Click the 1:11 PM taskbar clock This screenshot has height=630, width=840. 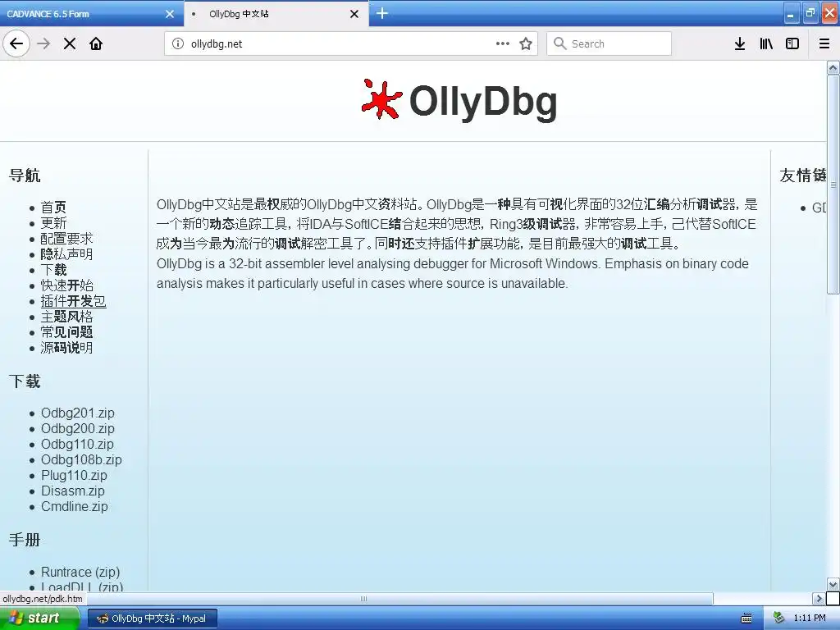[810, 619]
